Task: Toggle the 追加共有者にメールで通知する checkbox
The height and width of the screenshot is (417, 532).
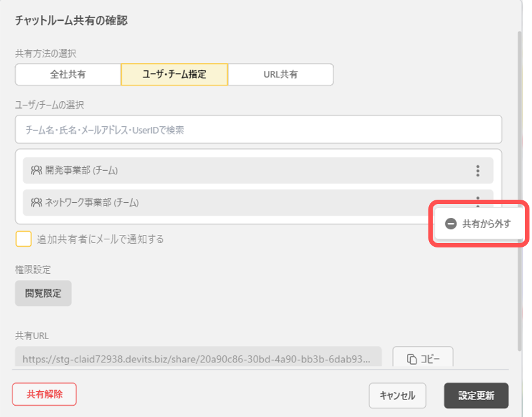Action: [x=24, y=239]
